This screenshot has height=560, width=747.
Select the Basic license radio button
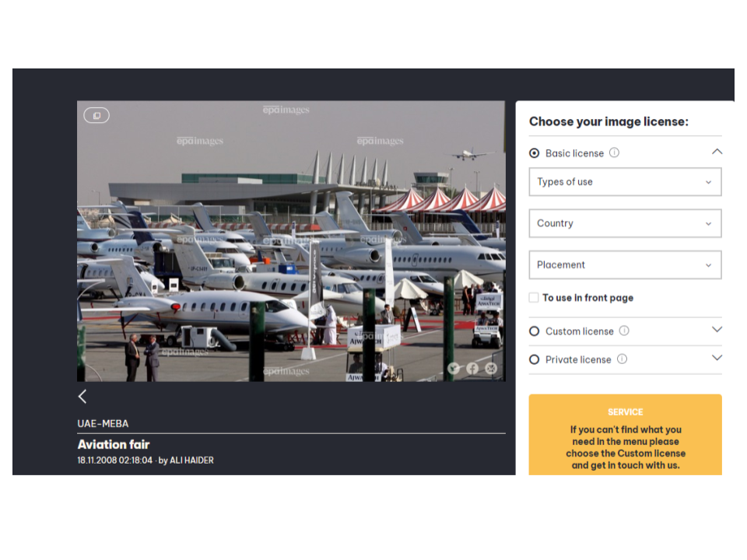(x=535, y=153)
